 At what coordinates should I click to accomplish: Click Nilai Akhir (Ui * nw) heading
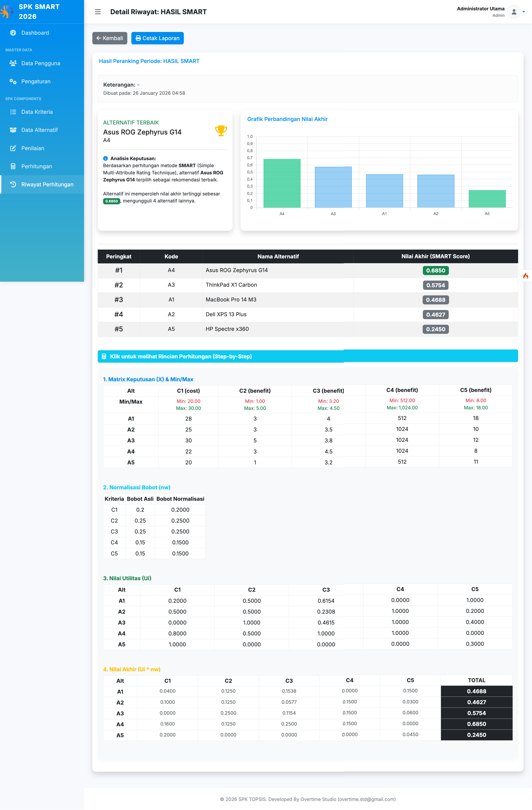(x=131, y=669)
